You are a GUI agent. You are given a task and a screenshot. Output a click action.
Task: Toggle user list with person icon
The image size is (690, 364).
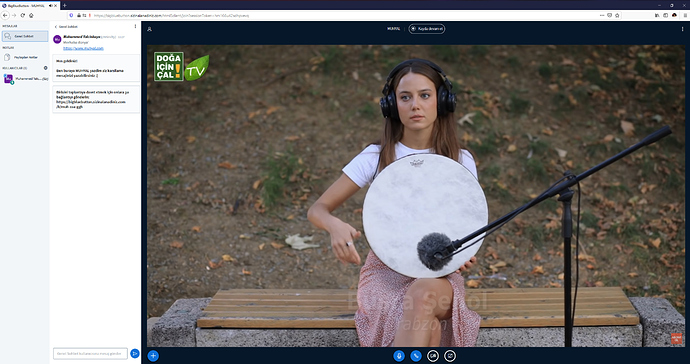click(x=150, y=29)
